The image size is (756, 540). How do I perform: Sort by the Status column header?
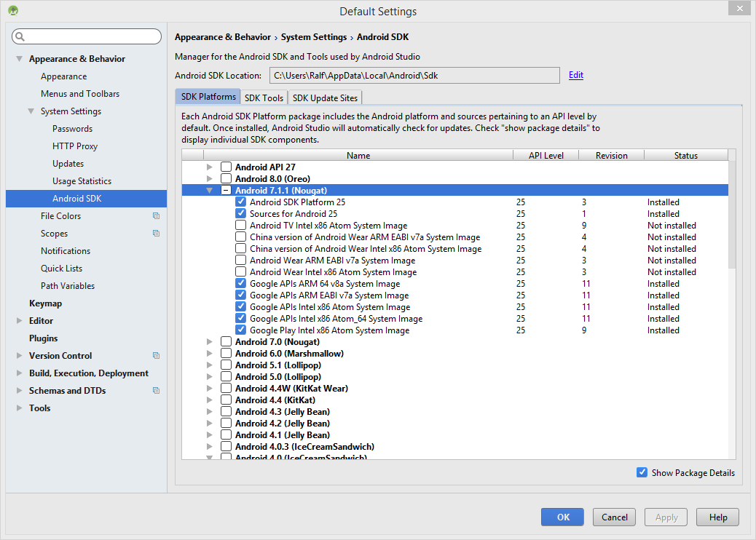(685, 155)
